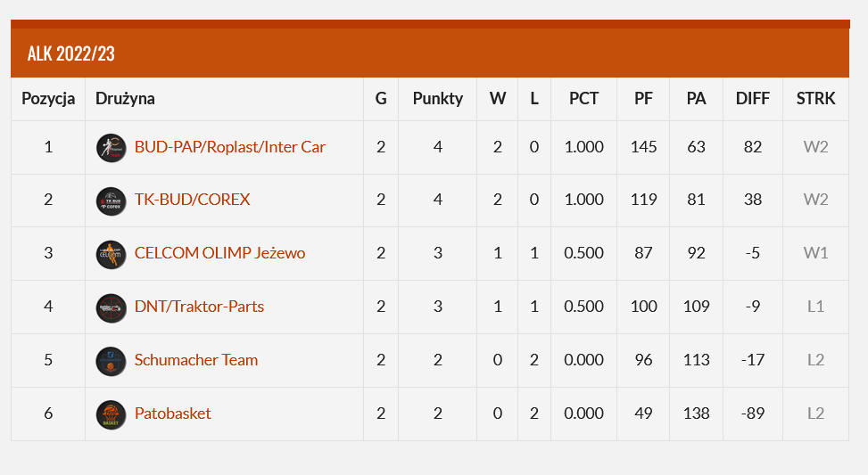Image resolution: width=868 pixels, height=475 pixels.
Task: Go to the DNT/Traktor-Parts team page
Action: (199, 307)
